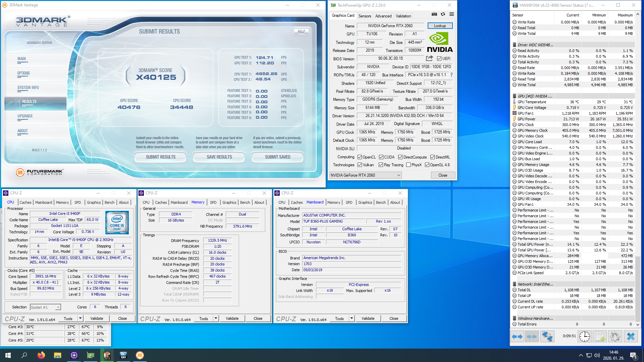The width and height of the screenshot is (644, 362).
Task: Open the NVIDIA GeForce RTX 2060 dropdown
Action: click(x=398, y=175)
